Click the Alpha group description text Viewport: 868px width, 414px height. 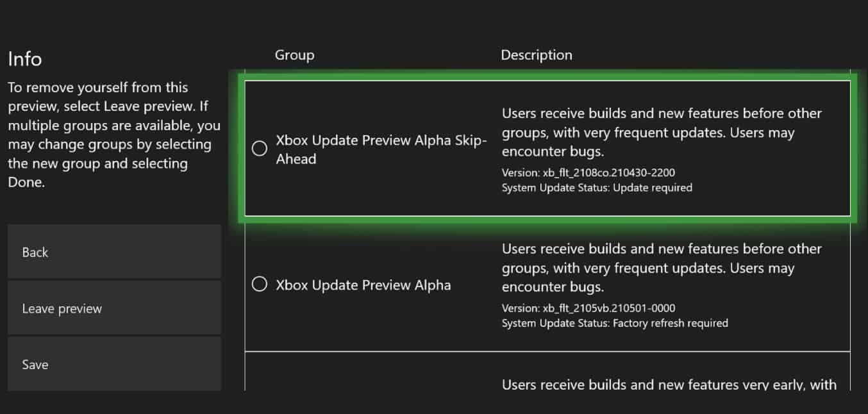pyautogui.click(x=662, y=267)
